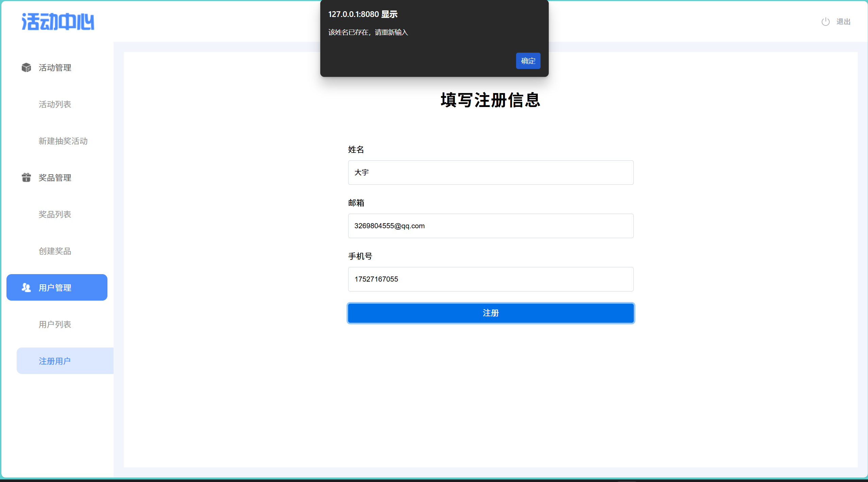Open 奖品列表 in the sidebar

coord(55,214)
